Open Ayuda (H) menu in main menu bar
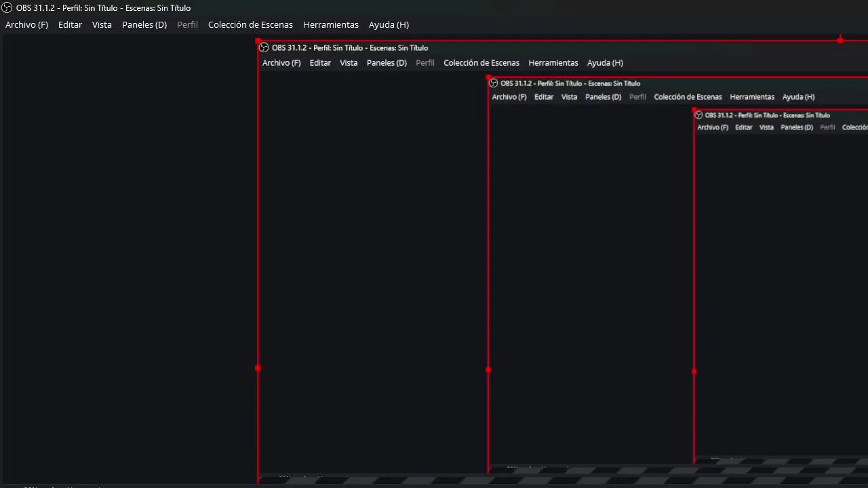Image resolution: width=868 pixels, height=488 pixels. click(x=389, y=24)
